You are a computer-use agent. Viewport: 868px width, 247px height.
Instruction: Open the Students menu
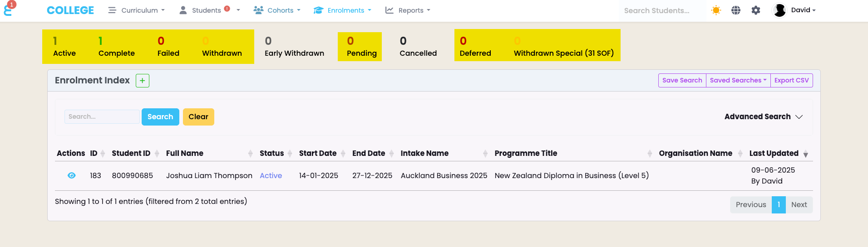200,10
